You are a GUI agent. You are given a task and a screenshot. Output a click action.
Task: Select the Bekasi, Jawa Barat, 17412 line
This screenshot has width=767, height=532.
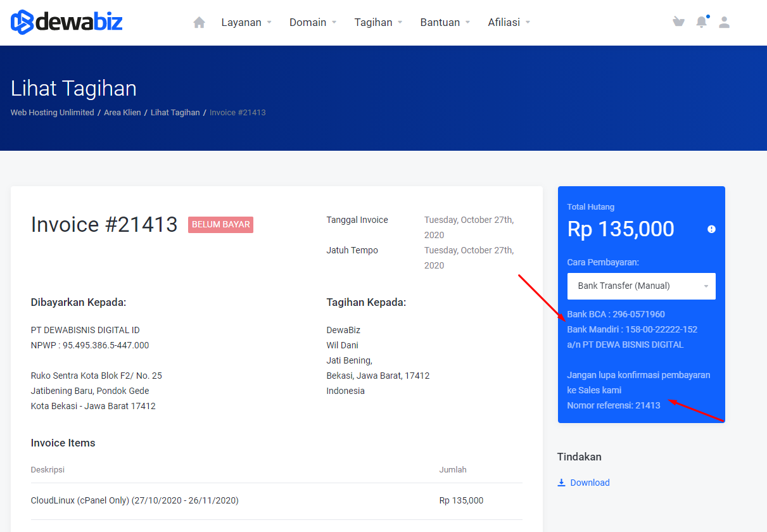pos(378,376)
